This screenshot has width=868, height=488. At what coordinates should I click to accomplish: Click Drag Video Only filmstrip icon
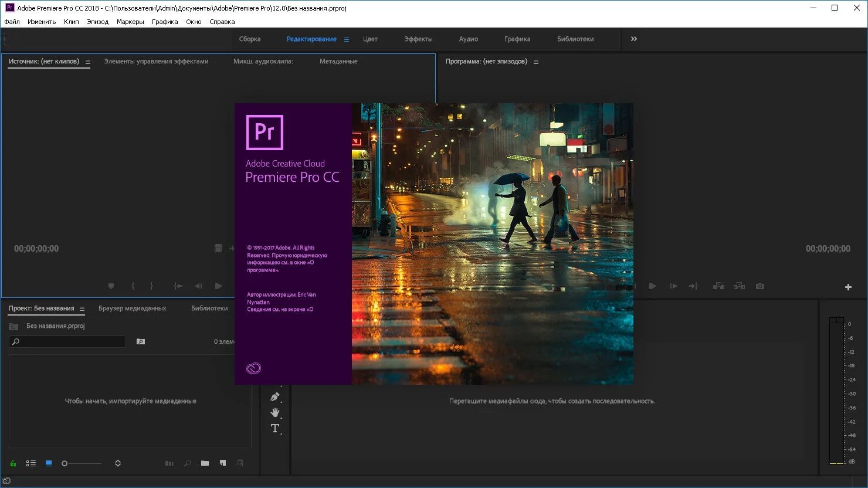coord(218,248)
